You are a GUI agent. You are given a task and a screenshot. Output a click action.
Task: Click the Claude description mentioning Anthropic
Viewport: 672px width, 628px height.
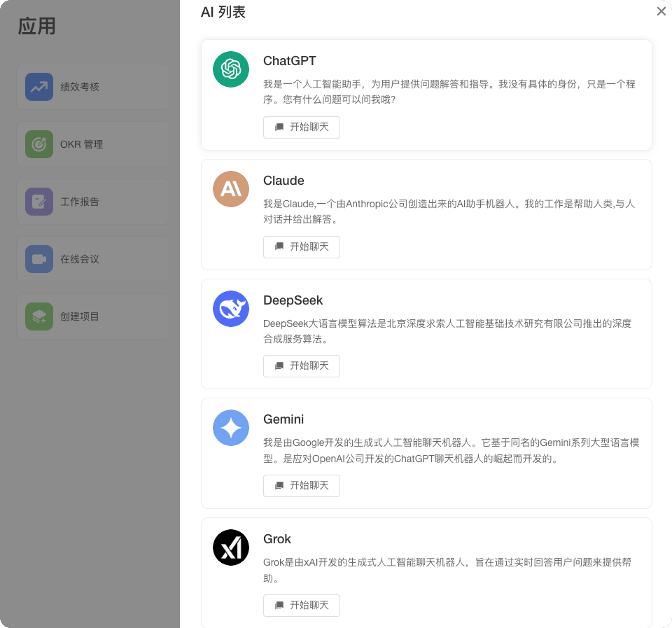pyautogui.click(x=449, y=211)
